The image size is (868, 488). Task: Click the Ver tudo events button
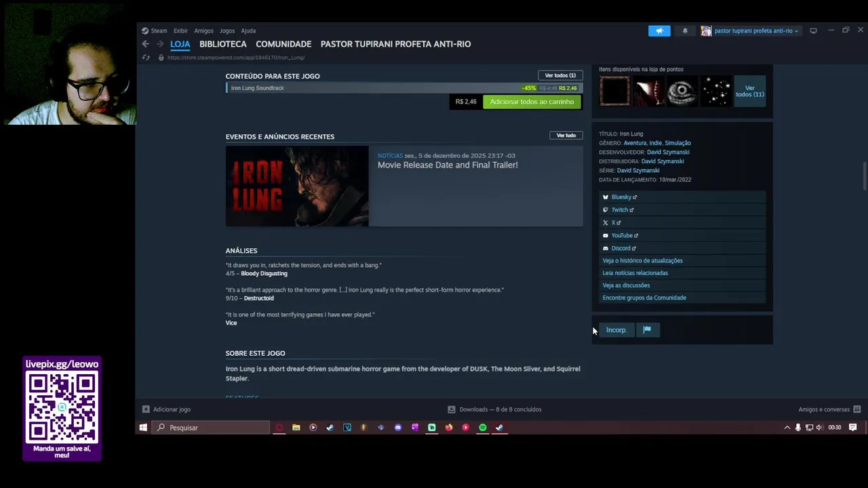(566, 136)
